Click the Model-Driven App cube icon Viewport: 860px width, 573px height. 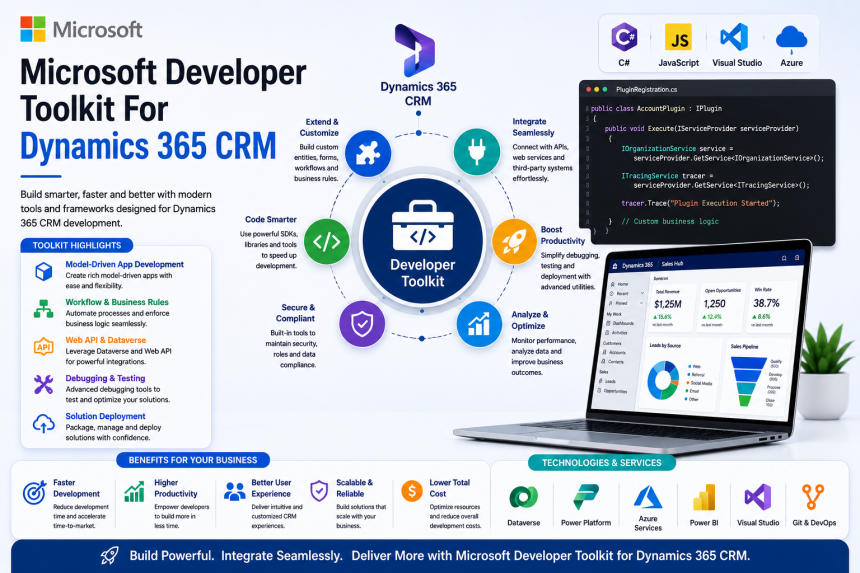point(43,271)
